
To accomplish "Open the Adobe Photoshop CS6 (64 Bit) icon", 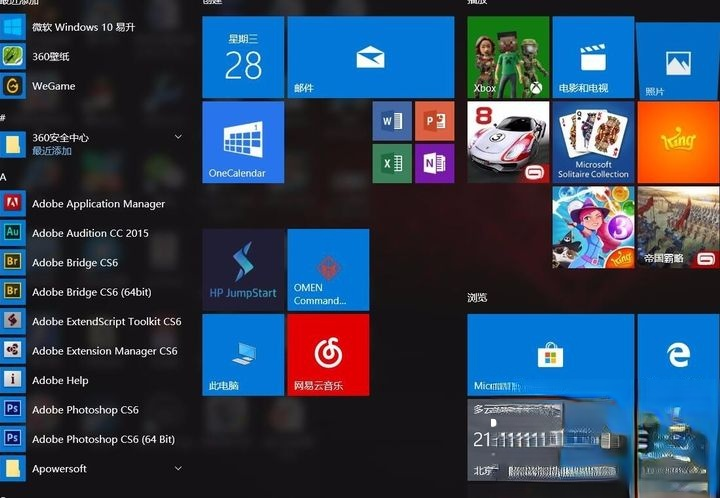I will coord(12,439).
